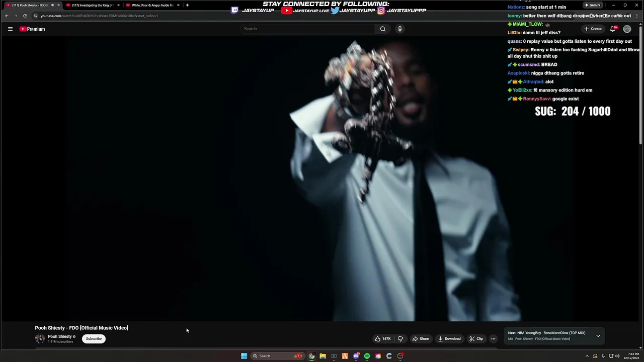The height and width of the screenshot is (362, 644).
Task: Open a new browser tab
Action: point(187,5)
